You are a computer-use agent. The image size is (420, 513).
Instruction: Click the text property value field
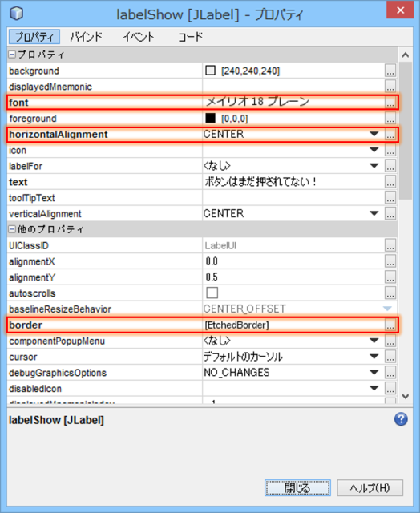click(293, 182)
